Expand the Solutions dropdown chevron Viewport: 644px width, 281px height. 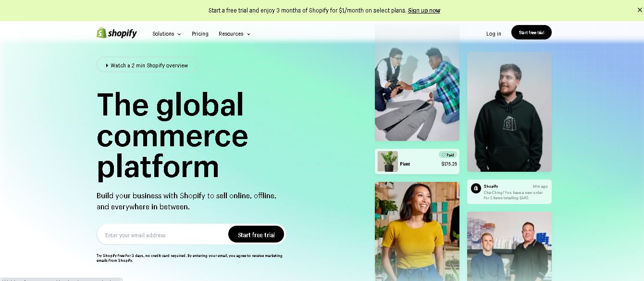(179, 34)
